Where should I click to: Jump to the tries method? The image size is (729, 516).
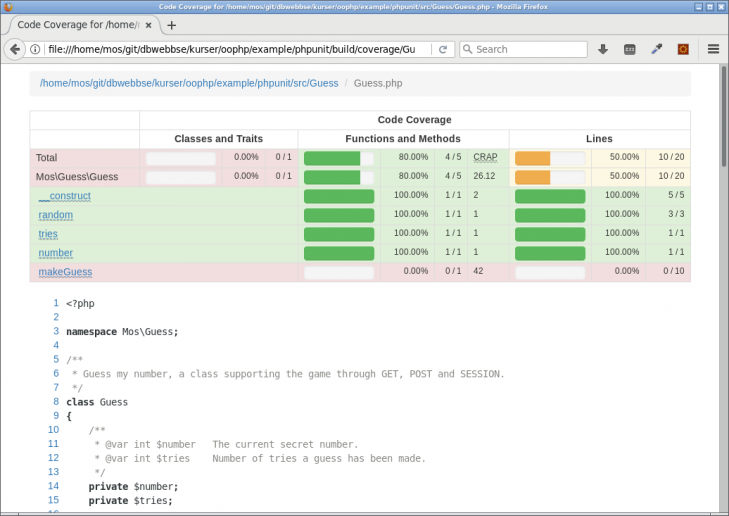(48, 234)
